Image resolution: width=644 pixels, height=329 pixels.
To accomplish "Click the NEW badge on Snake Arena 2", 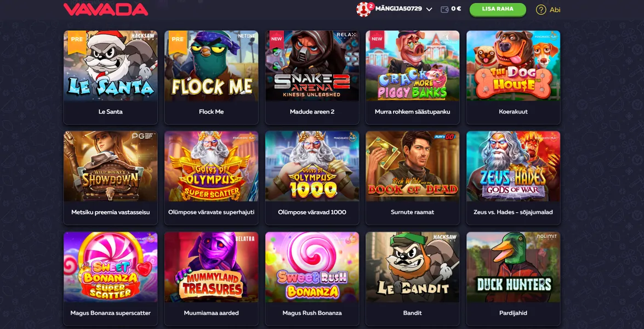I will pyautogui.click(x=276, y=40).
